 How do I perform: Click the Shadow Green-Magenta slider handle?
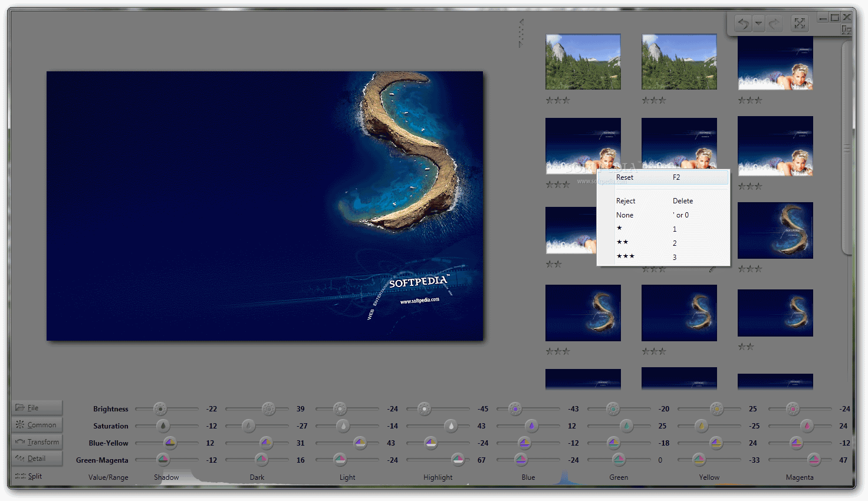[163, 460]
